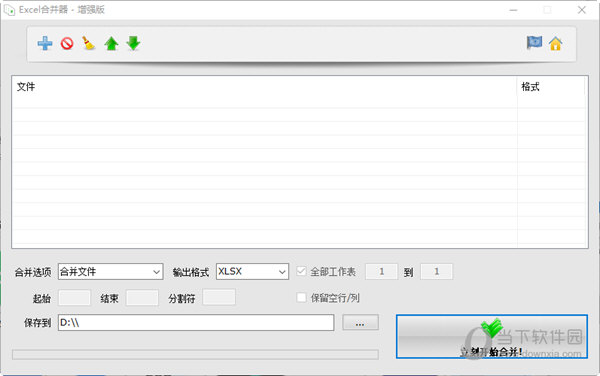Click the 保存到 path field D:\\
Image resolution: width=600 pixels, height=376 pixels.
[196, 322]
